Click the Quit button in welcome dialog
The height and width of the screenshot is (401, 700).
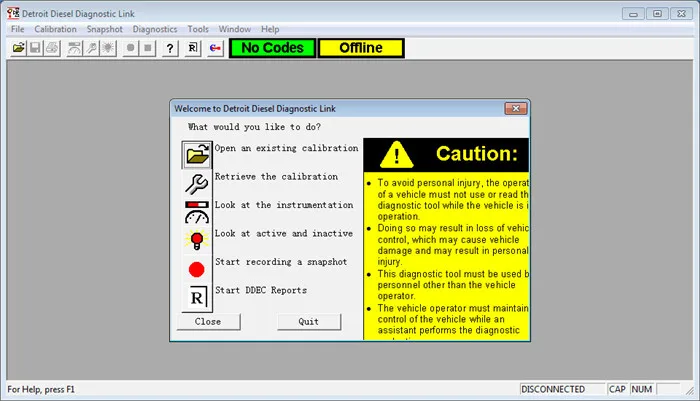pos(309,322)
